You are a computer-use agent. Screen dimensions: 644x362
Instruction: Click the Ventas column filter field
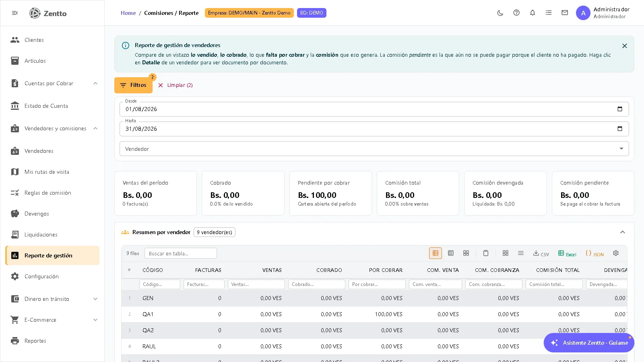pyautogui.click(x=256, y=284)
